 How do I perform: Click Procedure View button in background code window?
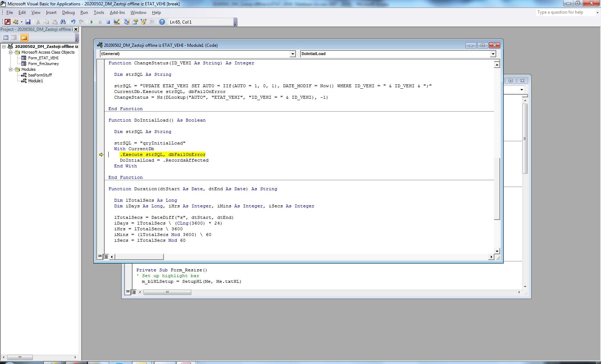[128, 292]
